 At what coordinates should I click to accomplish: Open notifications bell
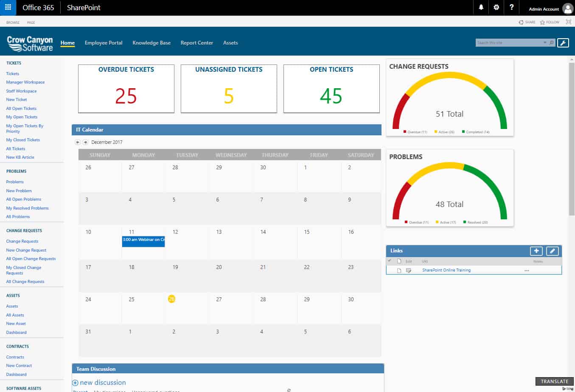481,7
